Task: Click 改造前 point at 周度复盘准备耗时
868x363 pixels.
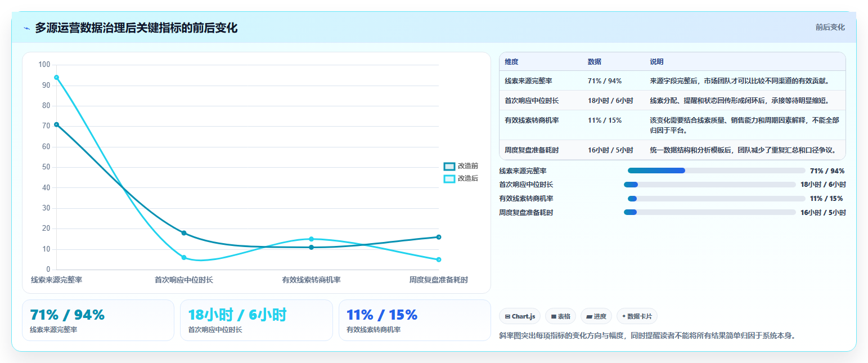Action: pyautogui.click(x=439, y=237)
